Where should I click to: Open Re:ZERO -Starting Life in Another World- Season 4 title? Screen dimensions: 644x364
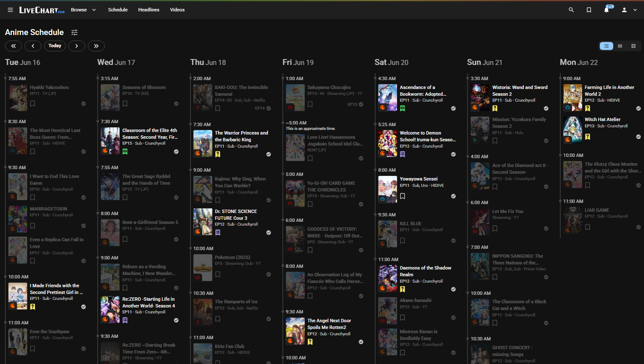tap(149, 302)
